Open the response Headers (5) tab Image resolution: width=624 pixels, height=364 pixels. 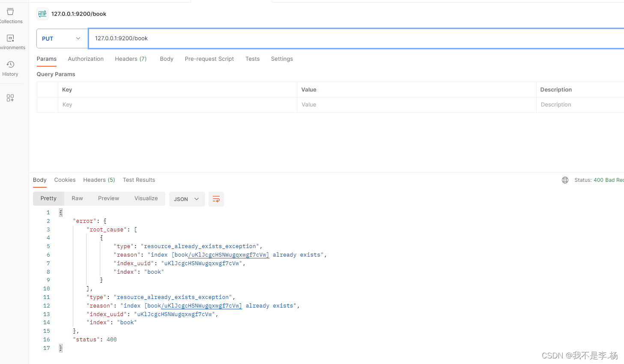(99, 180)
